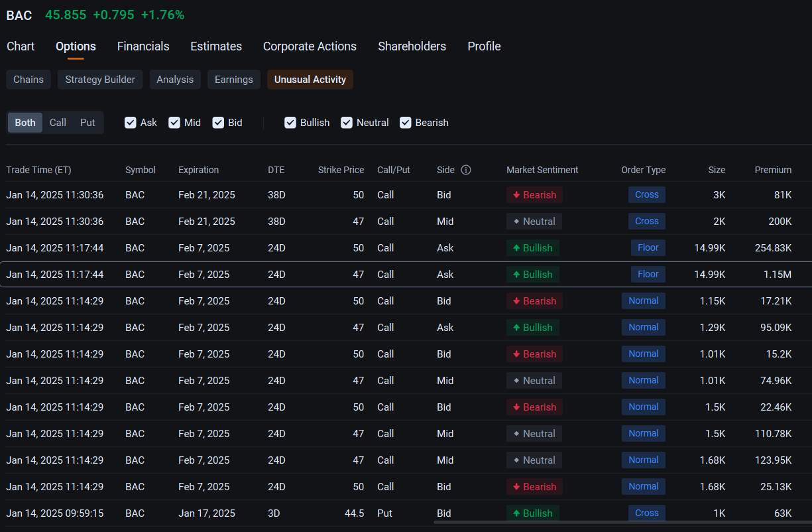
Task: View the Shareholders tab
Action: point(412,46)
